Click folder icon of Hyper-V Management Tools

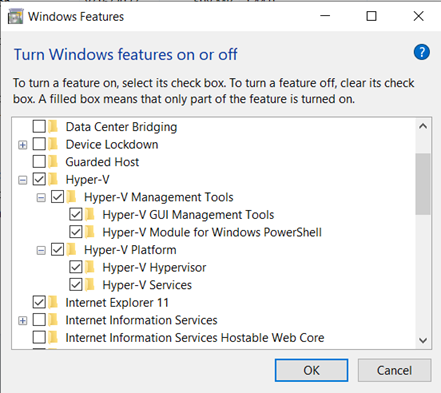pyautogui.click(x=71, y=197)
